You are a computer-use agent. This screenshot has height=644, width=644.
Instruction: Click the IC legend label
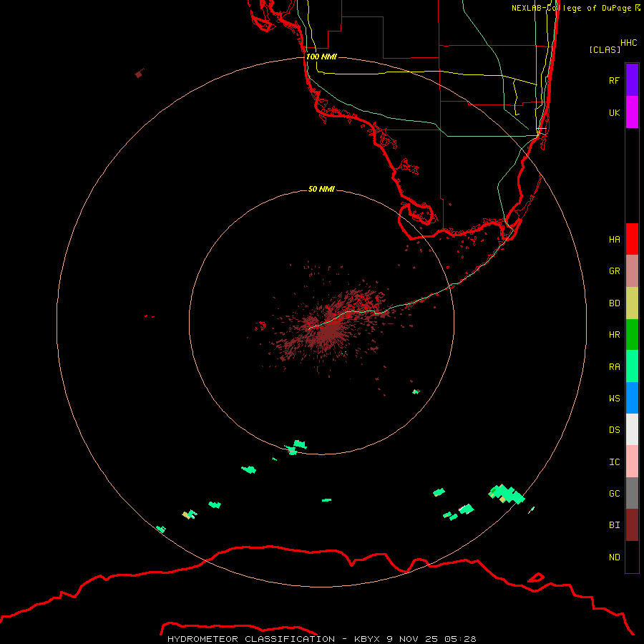coord(614,462)
